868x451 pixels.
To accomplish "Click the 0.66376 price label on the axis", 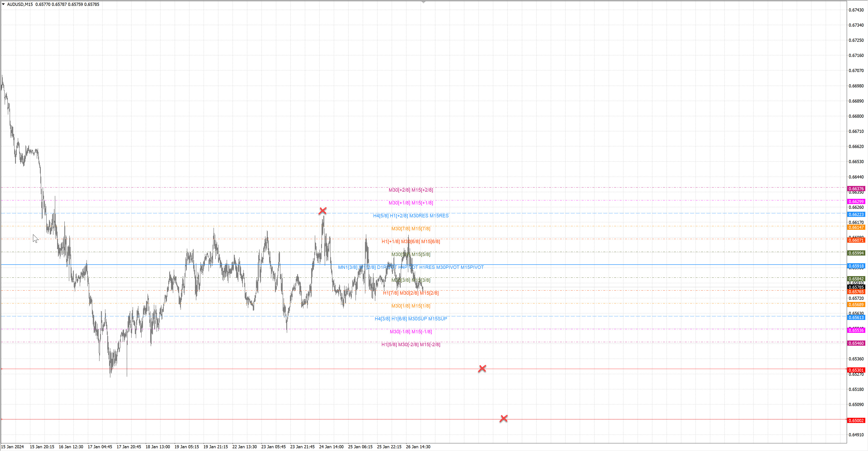I will tap(856, 189).
